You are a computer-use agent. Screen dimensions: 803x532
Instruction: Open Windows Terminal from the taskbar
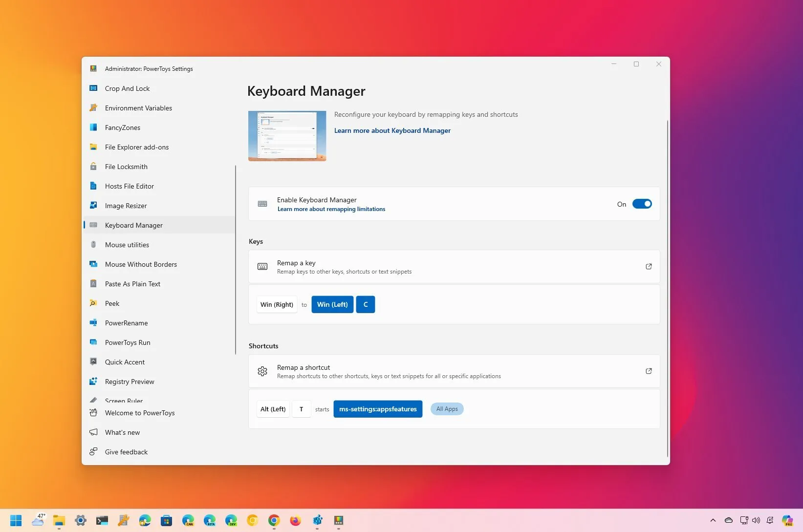[102, 521]
